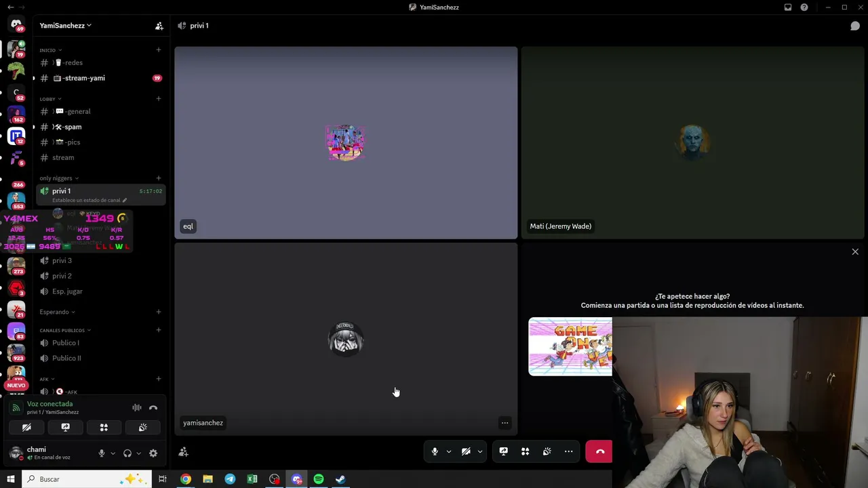The height and width of the screenshot is (488, 868).
Task: Open input device arrow in chami user panel
Action: (x=113, y=453)
